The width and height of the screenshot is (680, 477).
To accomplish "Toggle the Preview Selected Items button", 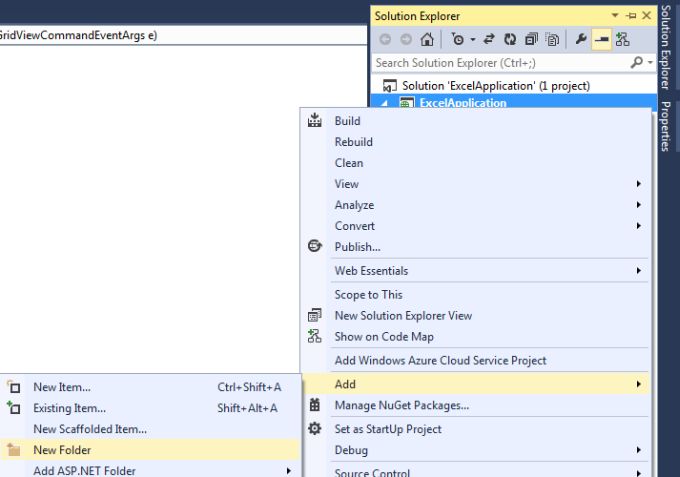I will click(602, 39).
